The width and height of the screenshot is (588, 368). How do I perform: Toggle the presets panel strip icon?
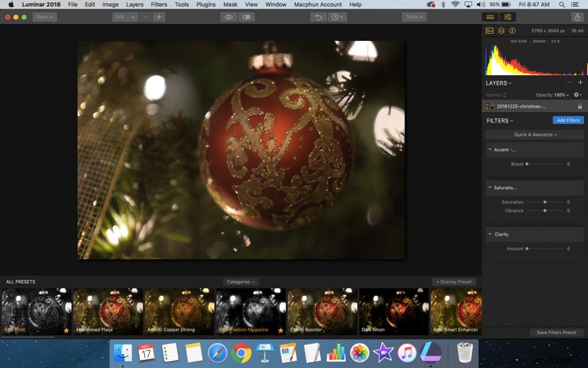click(490, 17)
